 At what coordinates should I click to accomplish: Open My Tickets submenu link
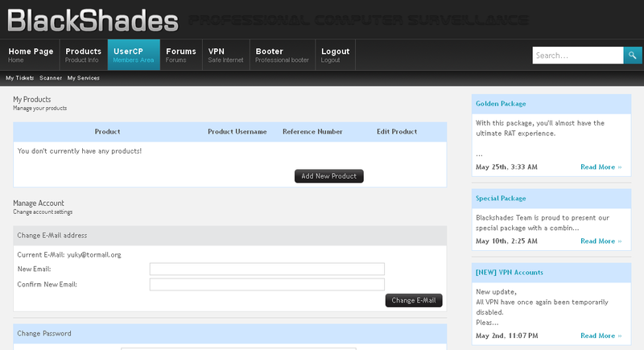click(19, 78)
